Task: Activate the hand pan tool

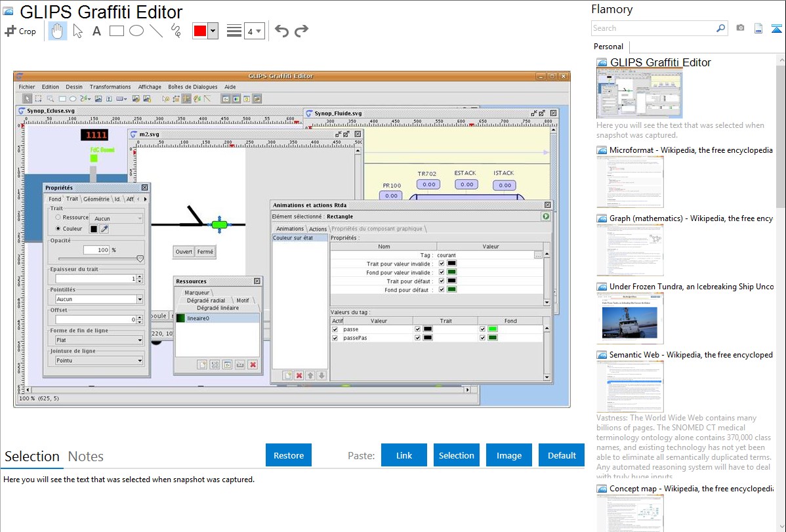Action: (57, 31)
